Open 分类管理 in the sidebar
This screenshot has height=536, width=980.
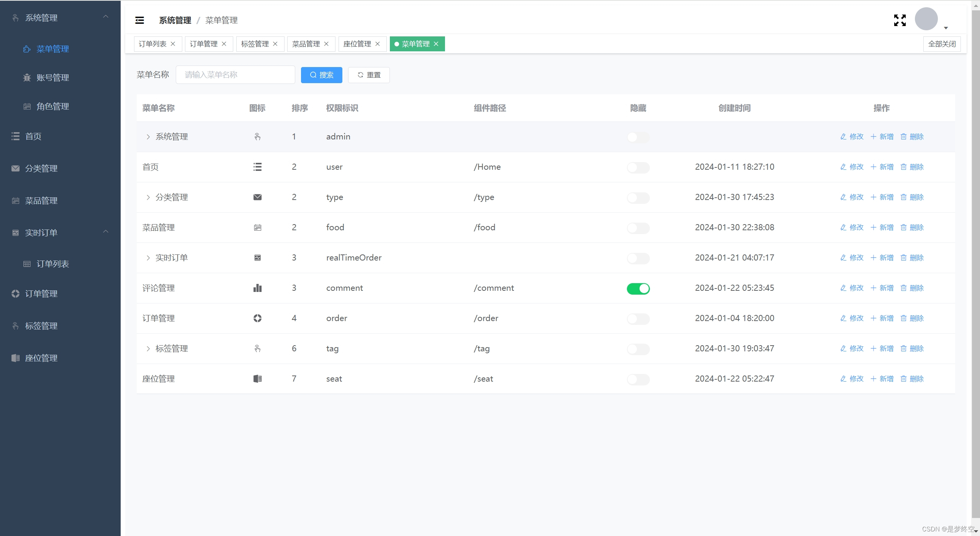(x=60, y=169)
